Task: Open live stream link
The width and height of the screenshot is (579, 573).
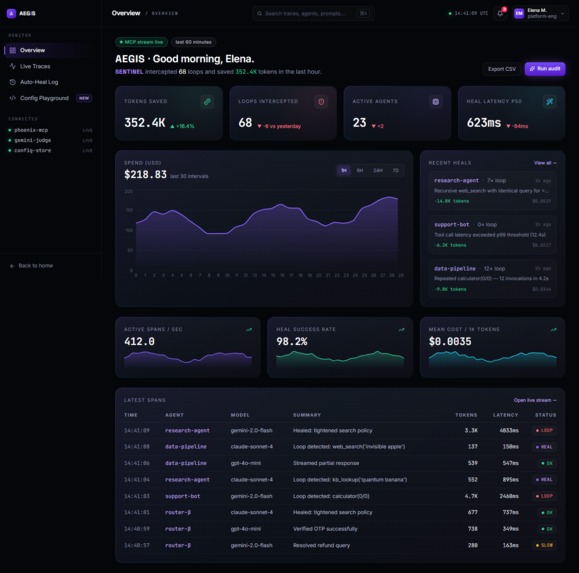Action: click(x=535, y=400)
